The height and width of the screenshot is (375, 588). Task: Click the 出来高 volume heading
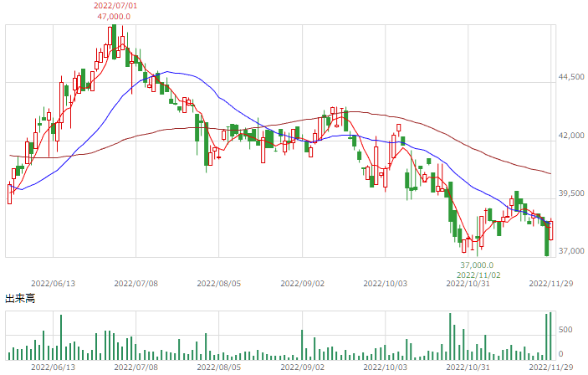click(x=20, y=299)
